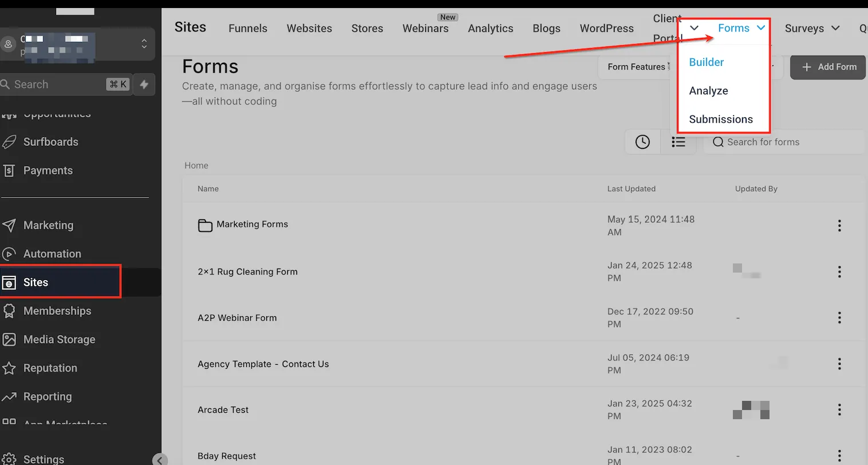Open three-dot menu for Arcade Test
868x465 pixels.
point(839,409)
